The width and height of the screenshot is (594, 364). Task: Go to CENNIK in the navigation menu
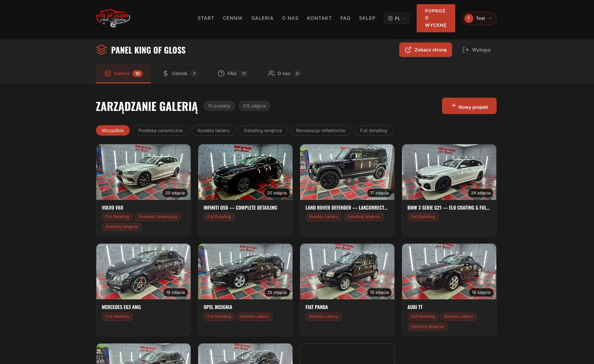[233, 18]
